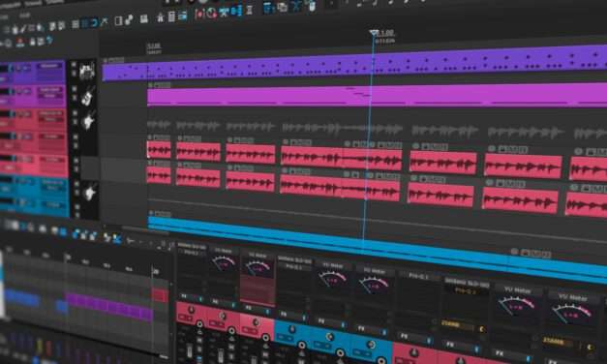The image size is (607, 364).
Task: Select the pencil-like tool in left toolbar
Action: tap(23, 28)
